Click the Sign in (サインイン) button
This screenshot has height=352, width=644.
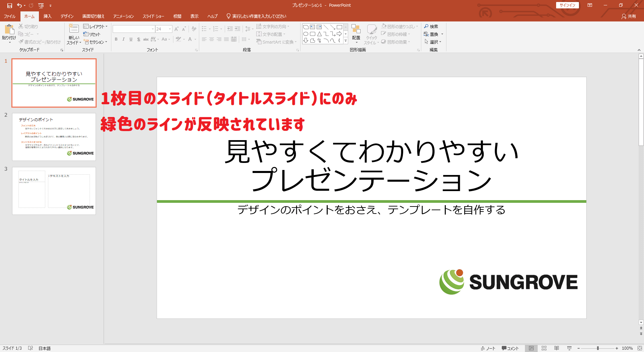(x=567, y=5)
